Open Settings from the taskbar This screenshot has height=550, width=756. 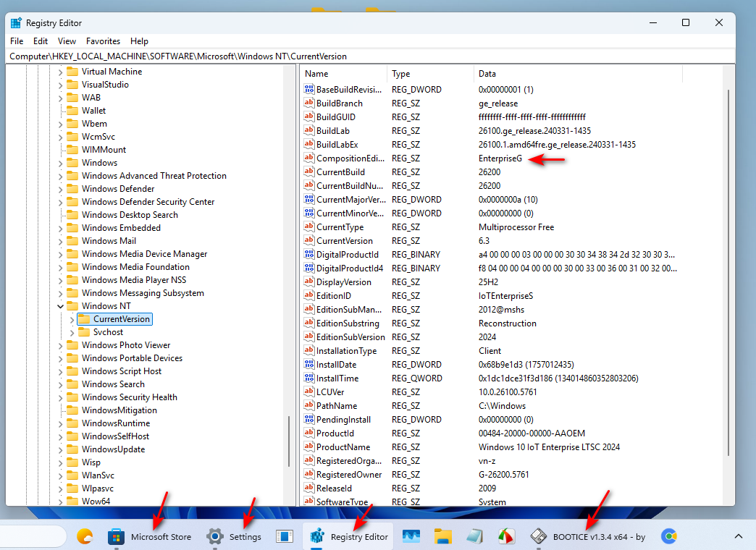pyautogui.click(x=235, y=536)
